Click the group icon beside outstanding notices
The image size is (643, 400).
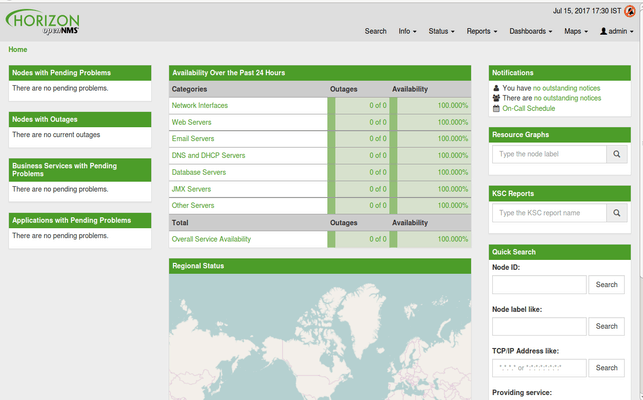pyautogui.click(x=497, y=98)
